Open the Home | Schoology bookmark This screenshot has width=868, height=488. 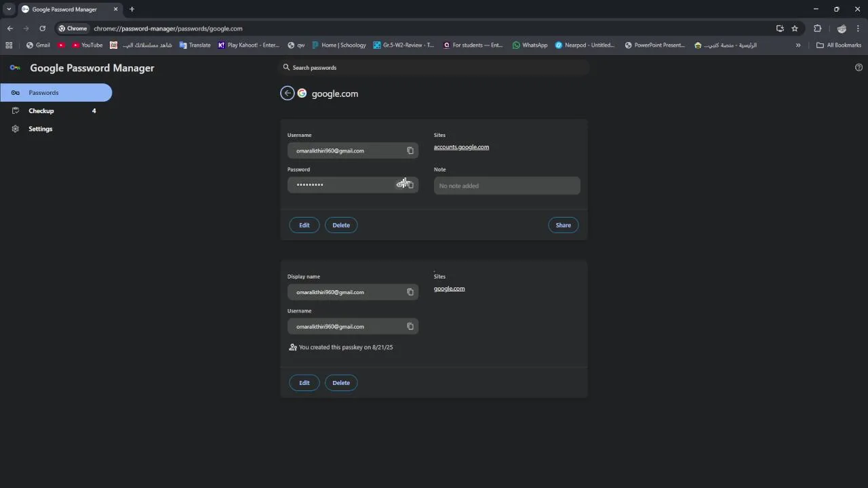[x=339, y=45]
